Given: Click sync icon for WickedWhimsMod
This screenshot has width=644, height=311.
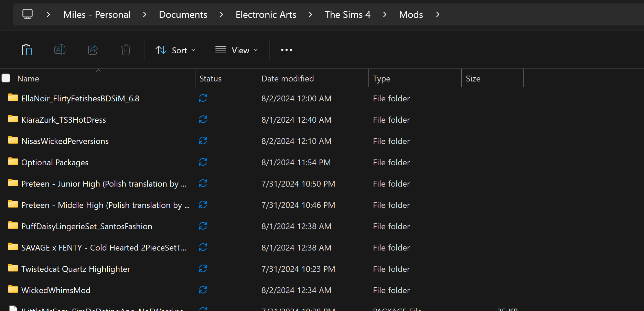Looking at the screenshot, I should (203, 290).
